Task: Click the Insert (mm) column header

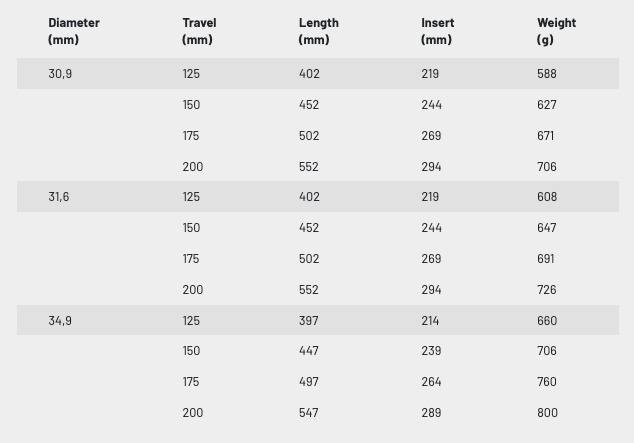Action: pyautogui.click(x=437, y=31)
